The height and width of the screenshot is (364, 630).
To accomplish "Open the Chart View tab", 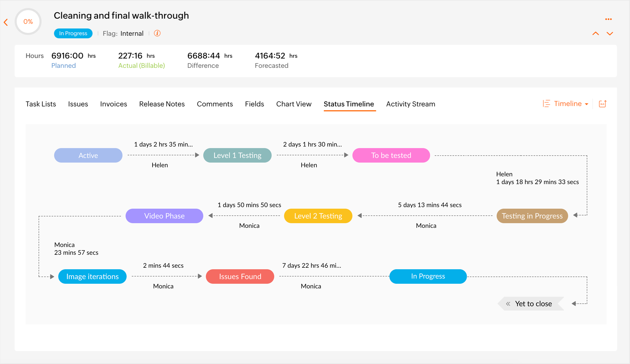I will [294, 104].
